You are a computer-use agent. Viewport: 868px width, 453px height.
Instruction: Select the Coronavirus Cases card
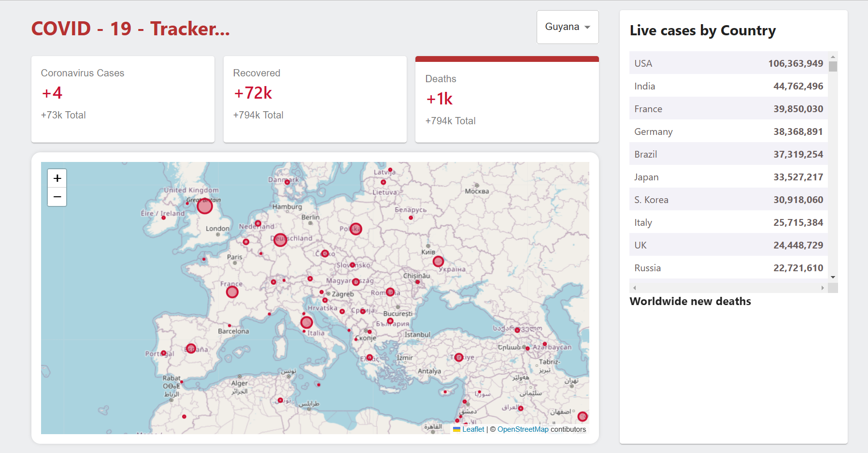pos(123,99)
